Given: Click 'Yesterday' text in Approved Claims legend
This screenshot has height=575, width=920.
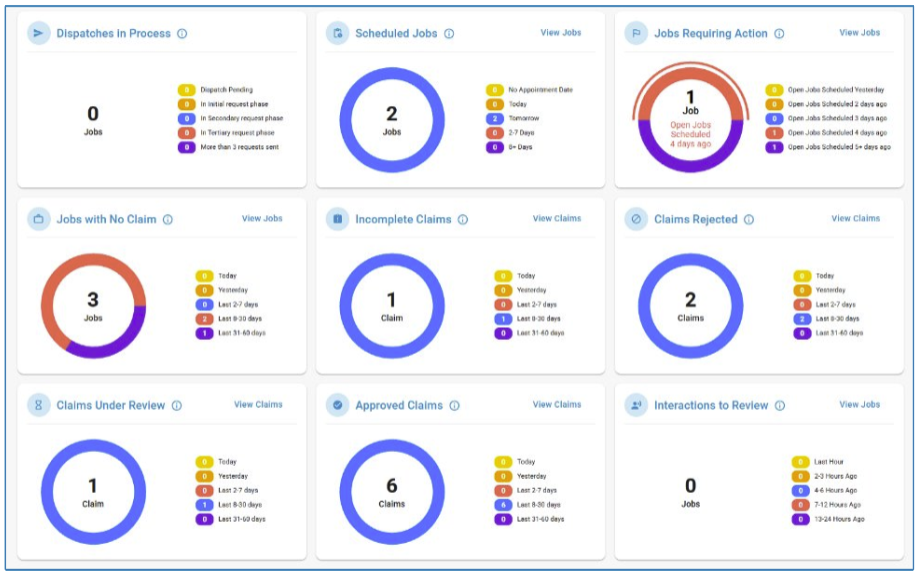Looking at the screenshot, I should tap(532, 476).
